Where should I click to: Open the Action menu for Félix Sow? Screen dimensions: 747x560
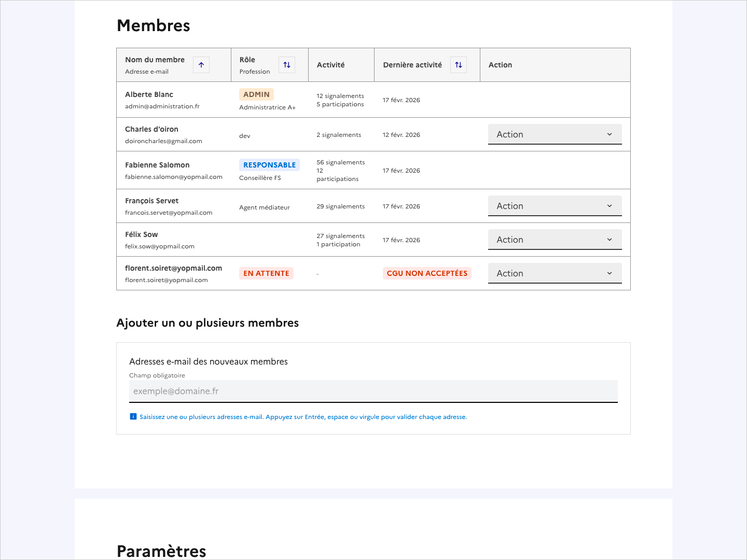coord(555,240)
